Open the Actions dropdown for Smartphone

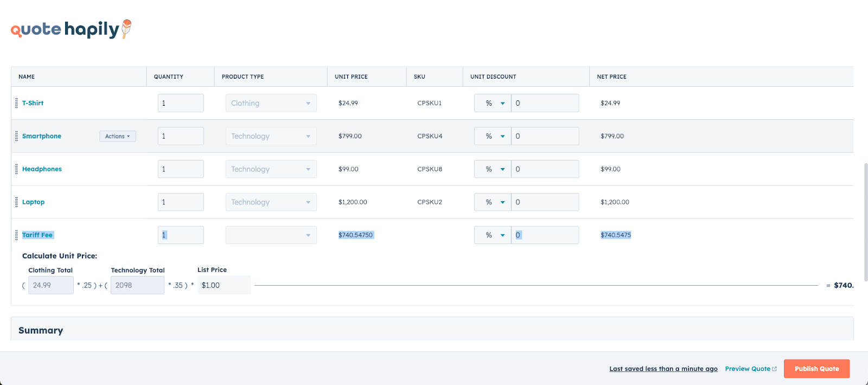pos(117,136)
